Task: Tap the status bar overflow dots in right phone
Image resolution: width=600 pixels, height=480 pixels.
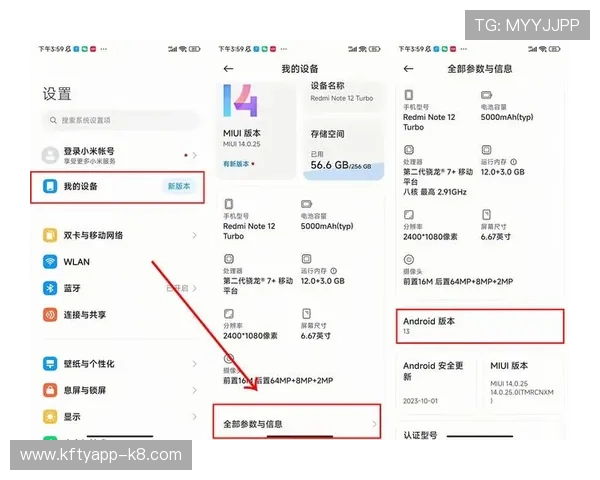Action: point(464,49)
